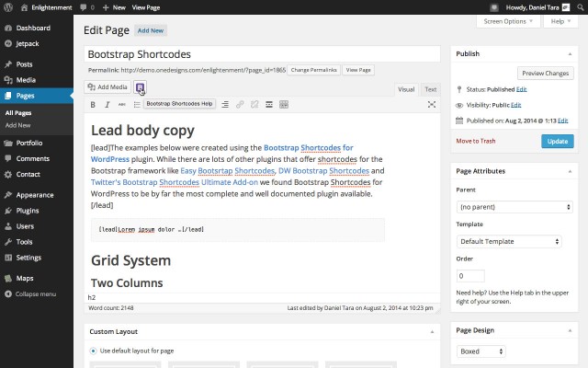Screen dimensions: 588x368
Task: Open the New content menu
Action: (x=114, y=7)
